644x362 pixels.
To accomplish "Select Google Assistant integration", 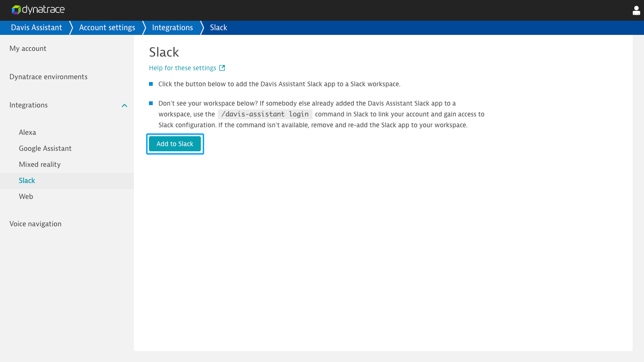I will pos(45,148).
